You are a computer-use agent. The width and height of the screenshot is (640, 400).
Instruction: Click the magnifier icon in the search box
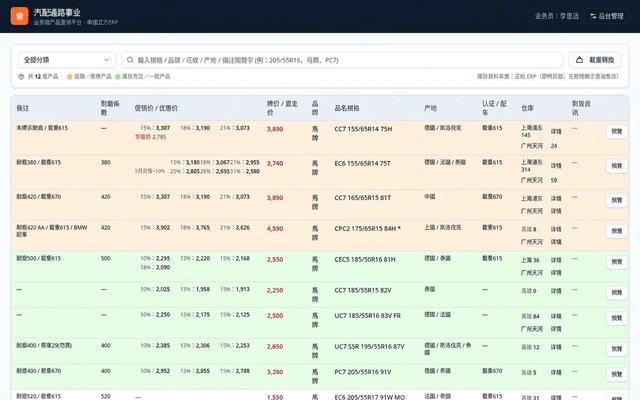pos(130,60)
